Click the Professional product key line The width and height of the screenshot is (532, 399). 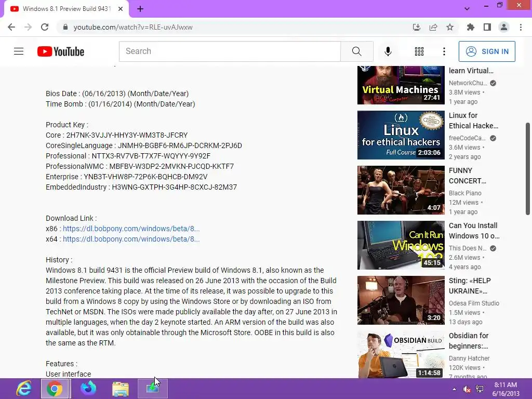[x=128, y=156]
